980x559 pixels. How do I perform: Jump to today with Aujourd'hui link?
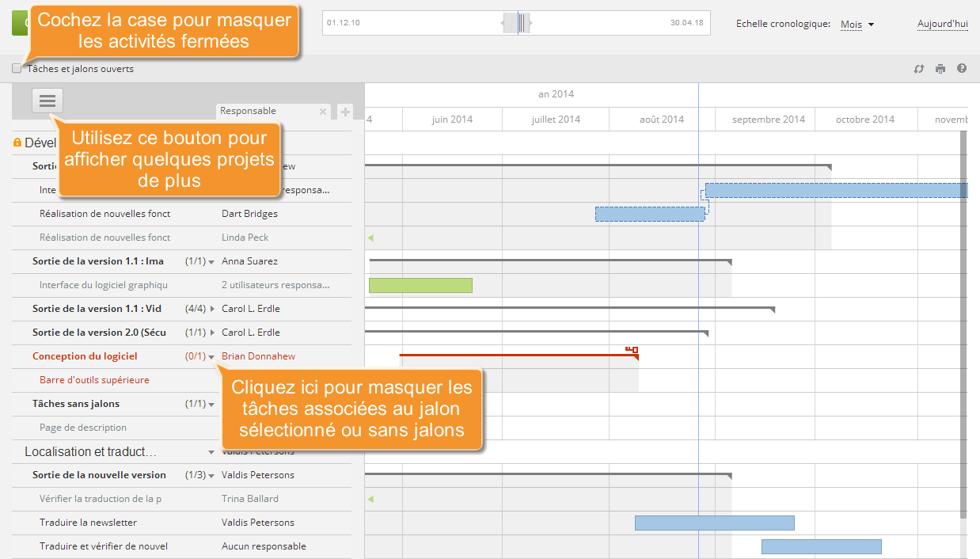click(x=943, y=24)
